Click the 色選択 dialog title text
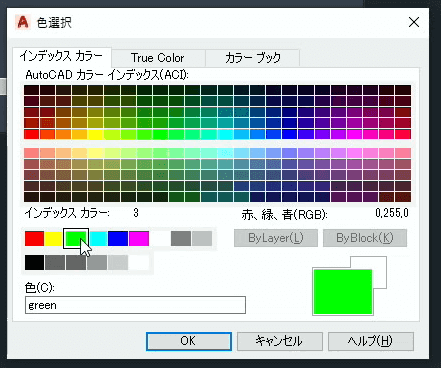Screen dimensions: 441x368 pos(54,23)
